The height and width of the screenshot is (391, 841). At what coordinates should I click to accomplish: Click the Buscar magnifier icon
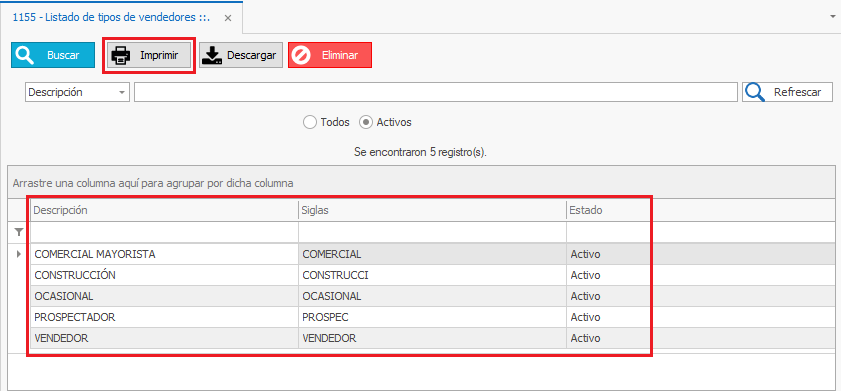[25, 55]
